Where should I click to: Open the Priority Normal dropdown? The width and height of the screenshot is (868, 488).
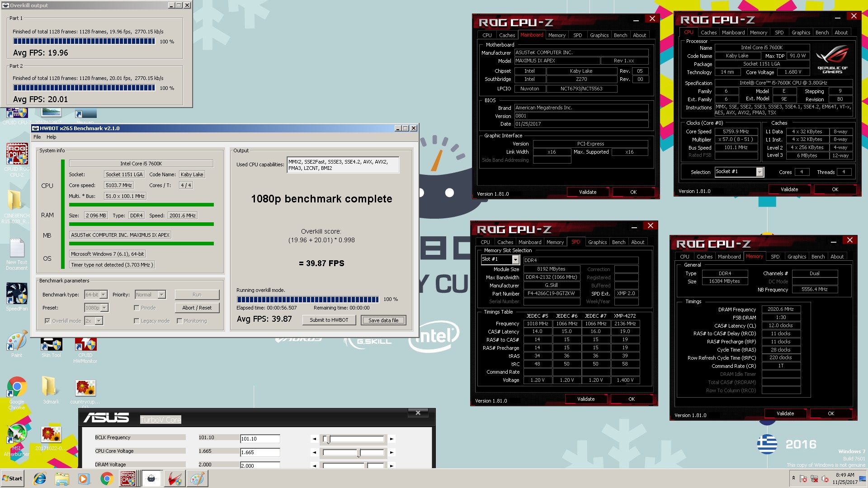162,295
